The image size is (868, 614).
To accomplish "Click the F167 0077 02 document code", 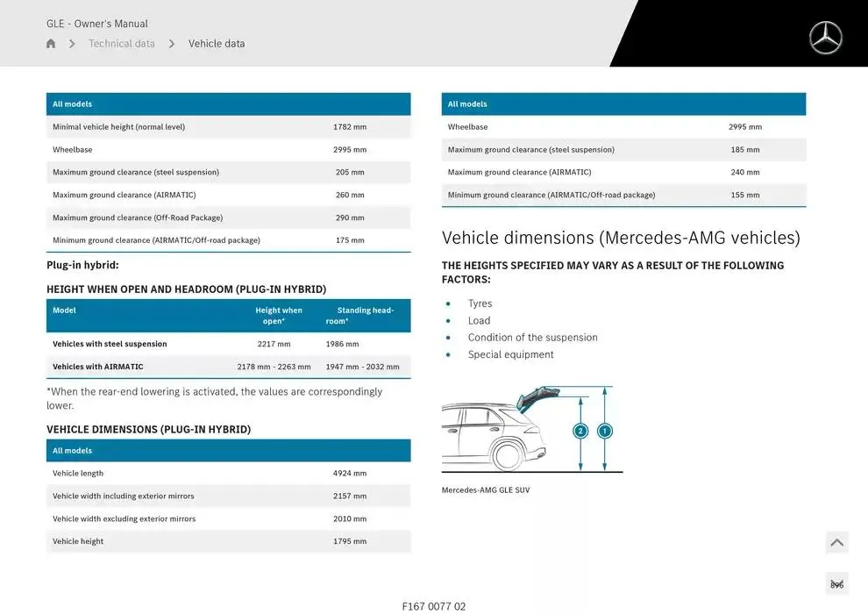I will coord(434,606).
